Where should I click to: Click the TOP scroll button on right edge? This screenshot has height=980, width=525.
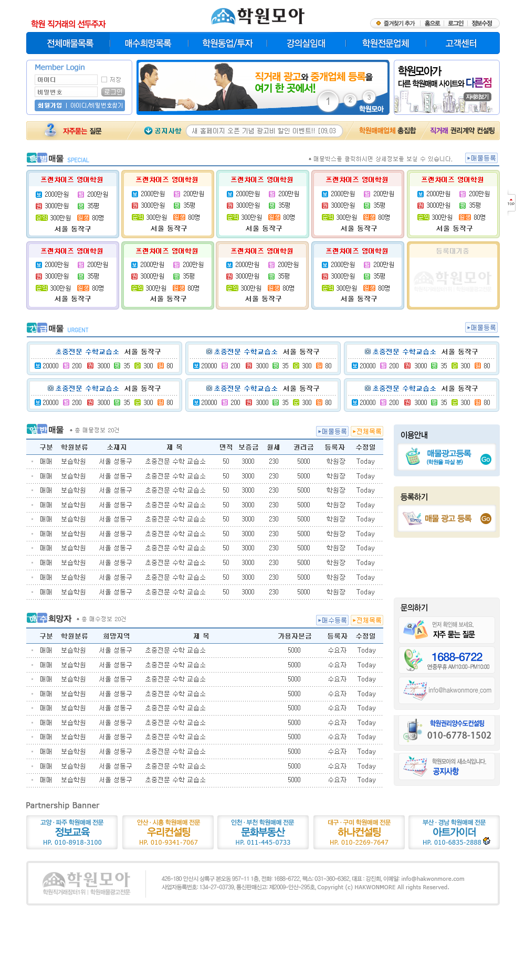[x=511, y=204]
